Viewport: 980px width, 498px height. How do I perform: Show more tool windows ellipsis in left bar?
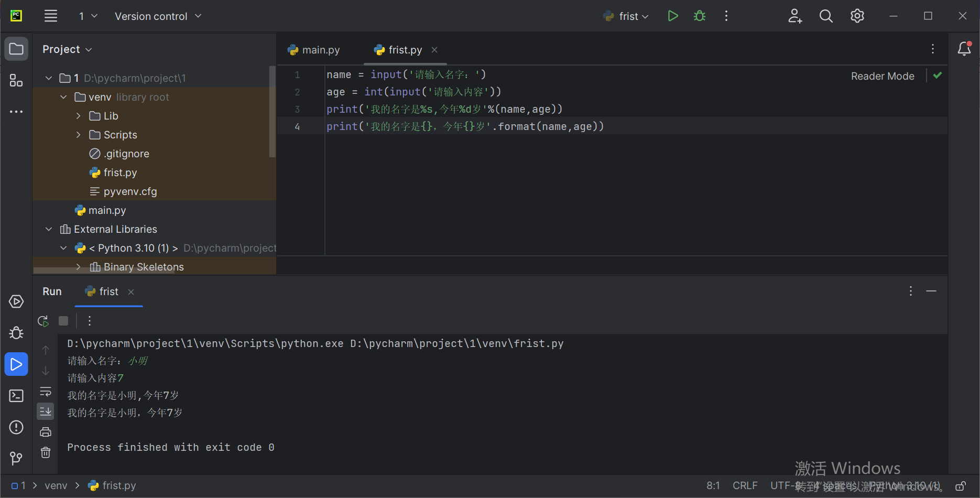16,112
